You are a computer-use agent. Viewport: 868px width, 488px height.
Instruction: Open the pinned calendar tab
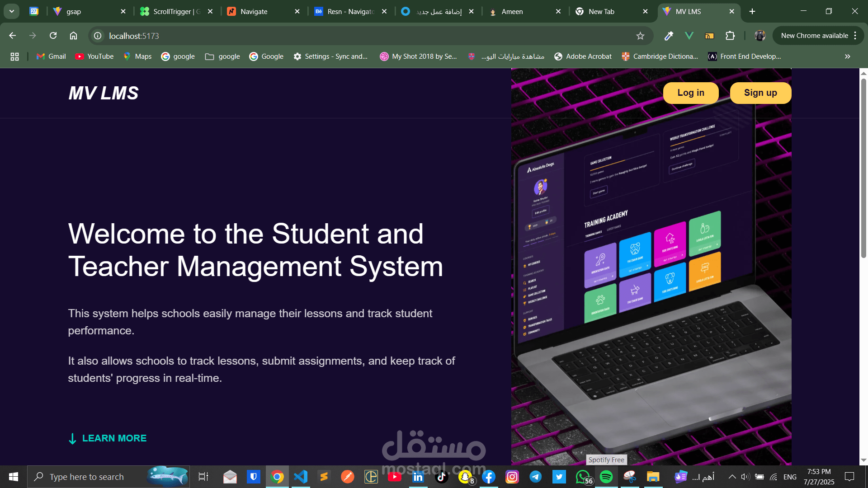coord(34,11)
